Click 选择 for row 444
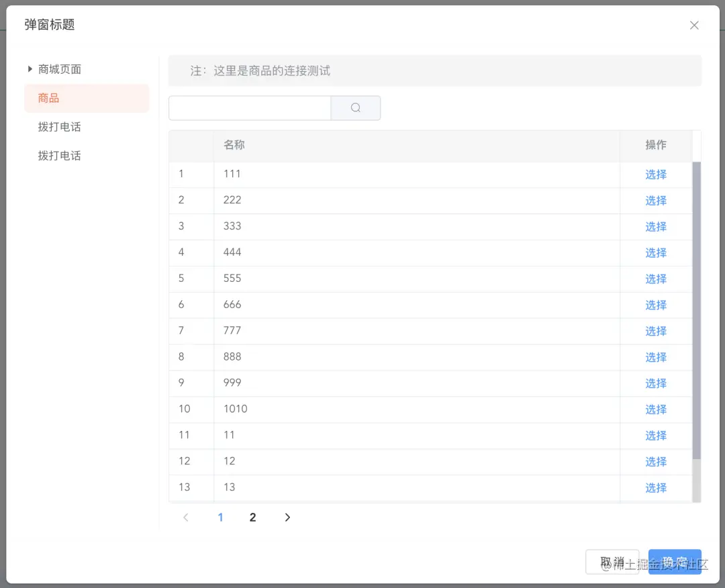Image resolution: width=725 pixels, height=588 pixels. (x=656, y=253)
